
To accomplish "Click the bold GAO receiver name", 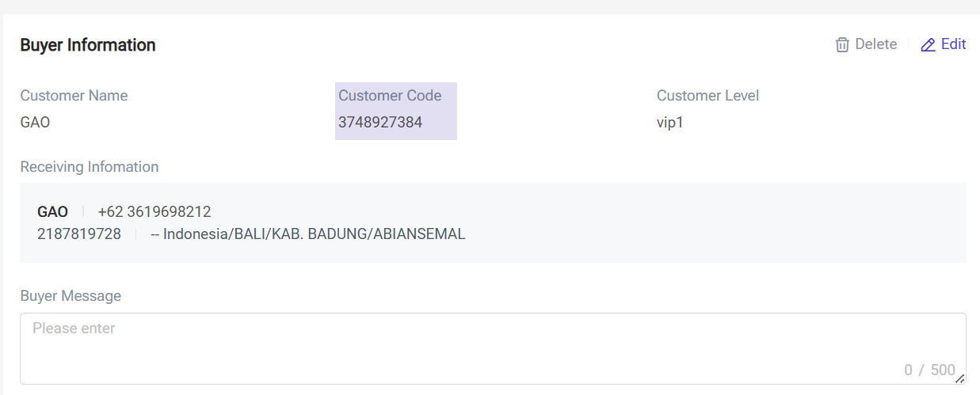I will (52, 212).
